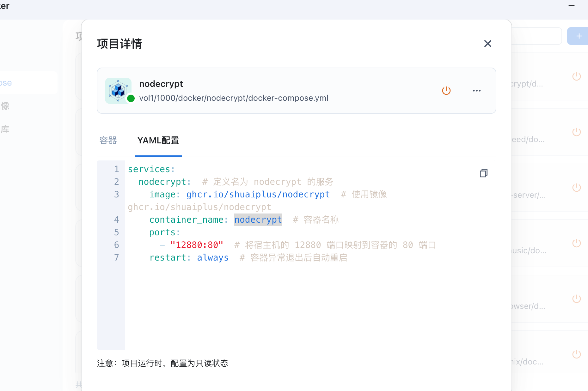The height and width of the screenshot is (391, 588).
Task: Minimize the window using the dash button
Action: point(571,6)
